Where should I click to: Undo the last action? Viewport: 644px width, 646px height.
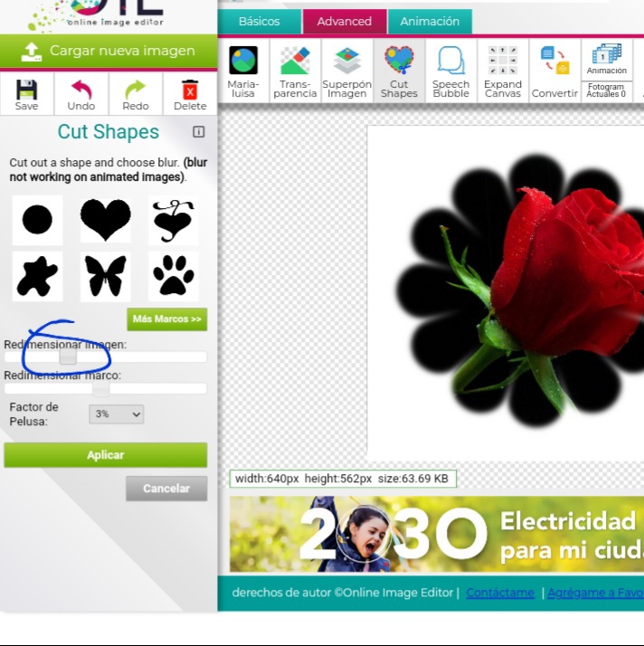[81, 93]
